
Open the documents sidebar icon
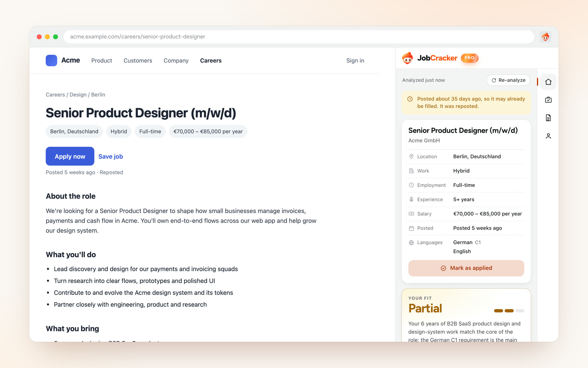pos(548,118)
